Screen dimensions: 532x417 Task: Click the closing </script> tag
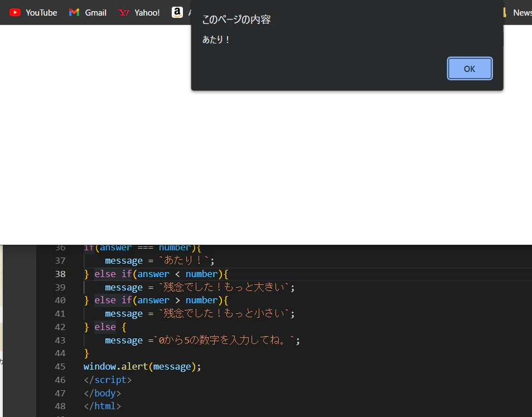pos(108,380)
